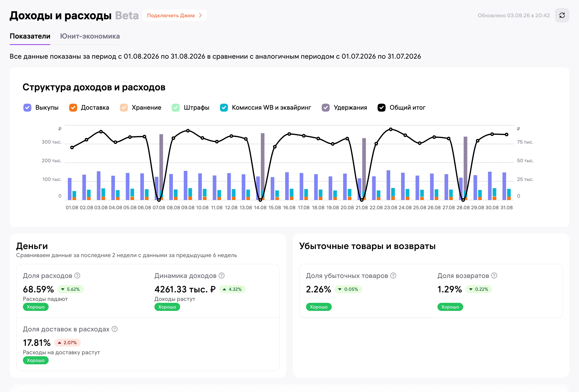Click the 300 тыс. axis label
Screen dimensions: 579x392
(x=52, y=142)
